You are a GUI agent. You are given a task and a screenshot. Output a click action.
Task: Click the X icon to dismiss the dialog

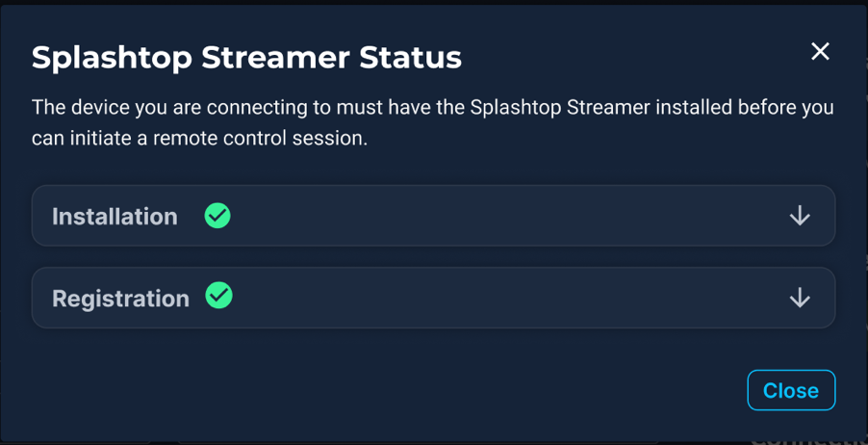click(x=820, y=51)
